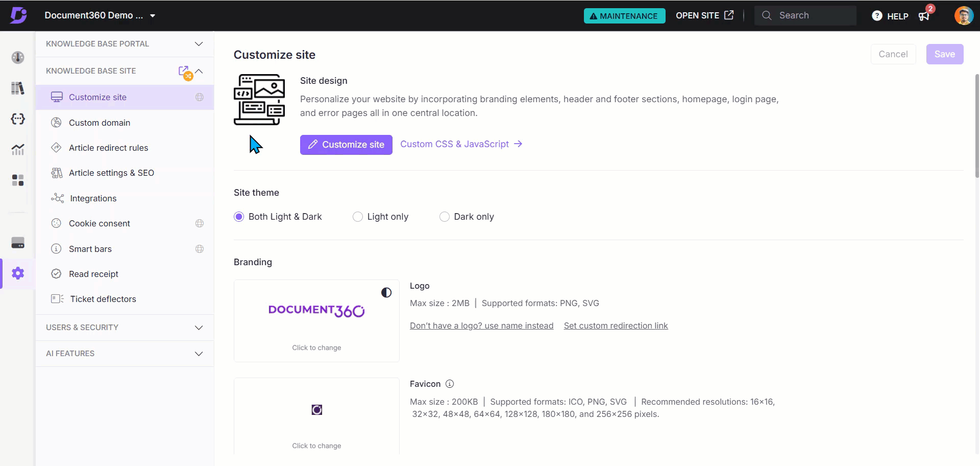Click the Ticket deflectors icon
Screen dimensions: 980x466
click(x=57, y=299)
